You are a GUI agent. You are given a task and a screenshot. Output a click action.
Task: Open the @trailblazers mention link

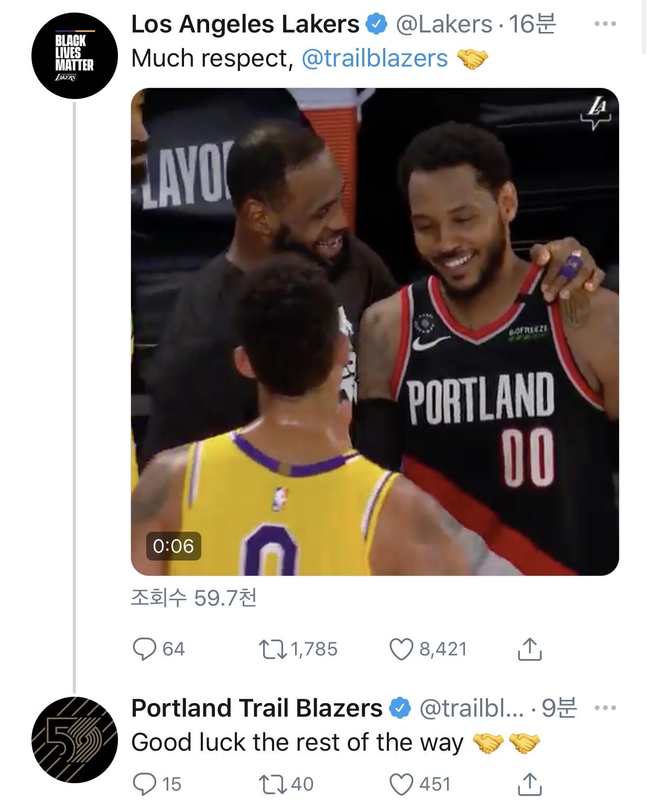pyautogui.click(x=375, y=59)
